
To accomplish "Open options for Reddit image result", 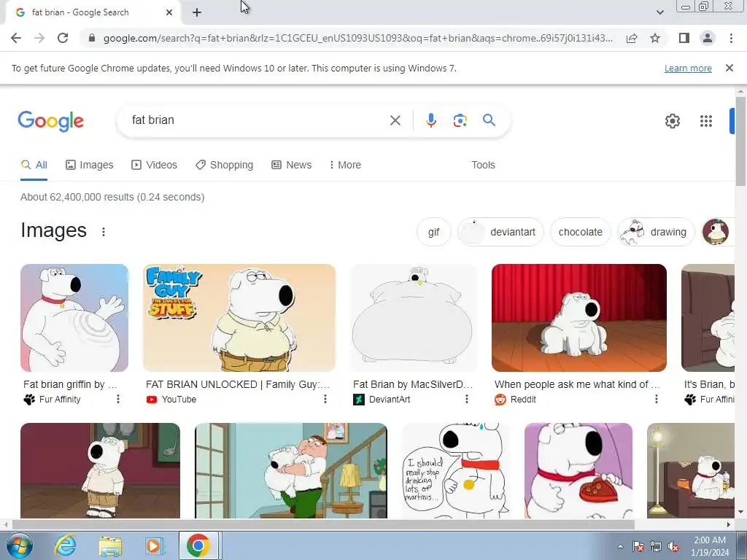I will point(656,399).
